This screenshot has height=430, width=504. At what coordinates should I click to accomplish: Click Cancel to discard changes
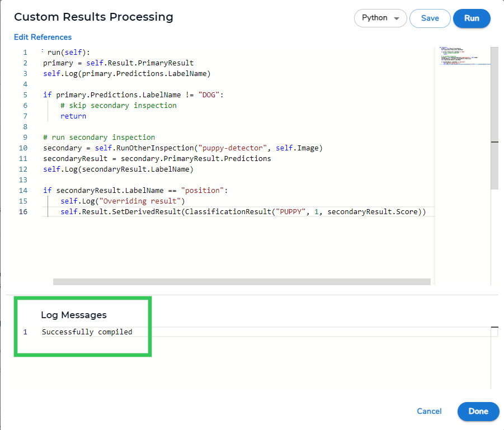[x=429, y=411]
